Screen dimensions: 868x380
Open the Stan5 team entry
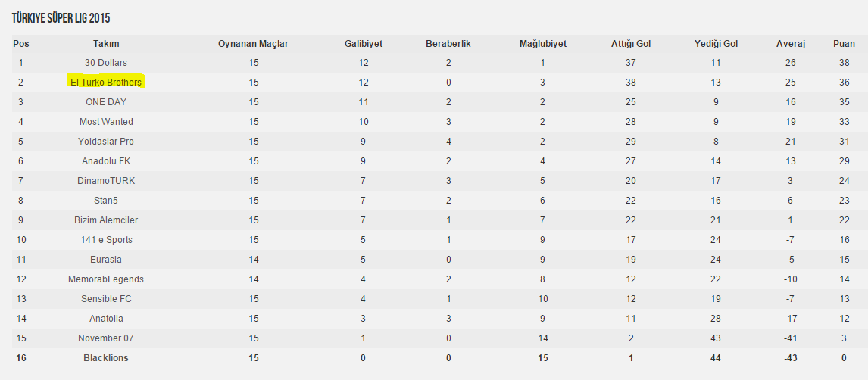(106, 201)
